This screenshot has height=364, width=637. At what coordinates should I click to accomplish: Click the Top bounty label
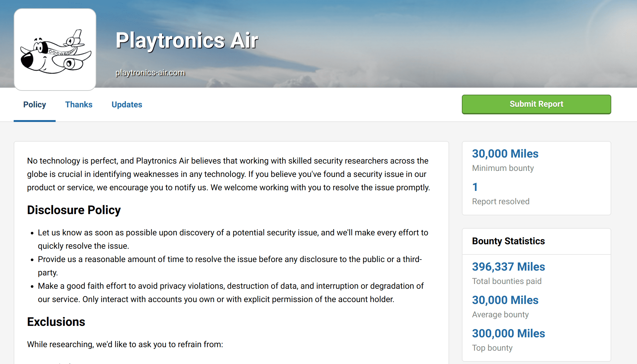click(x=492, y=348)
